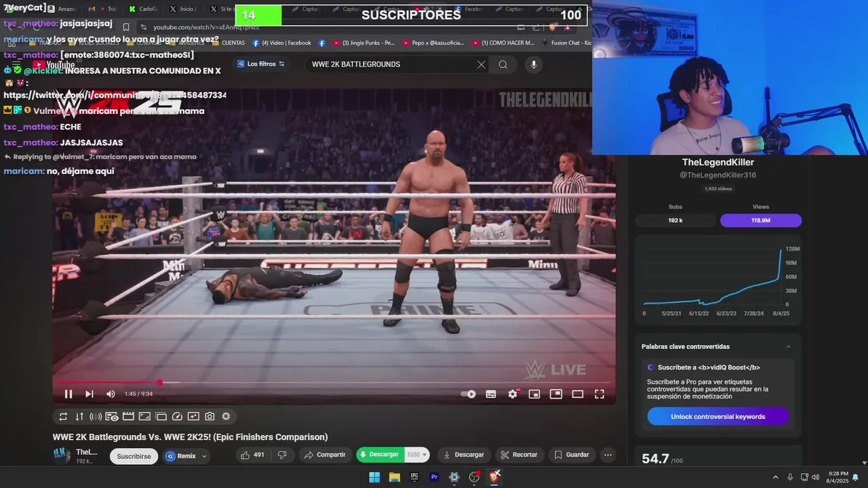
Task: Open TheLegendKiller channel avatar below video
Action: pos(62,455)
